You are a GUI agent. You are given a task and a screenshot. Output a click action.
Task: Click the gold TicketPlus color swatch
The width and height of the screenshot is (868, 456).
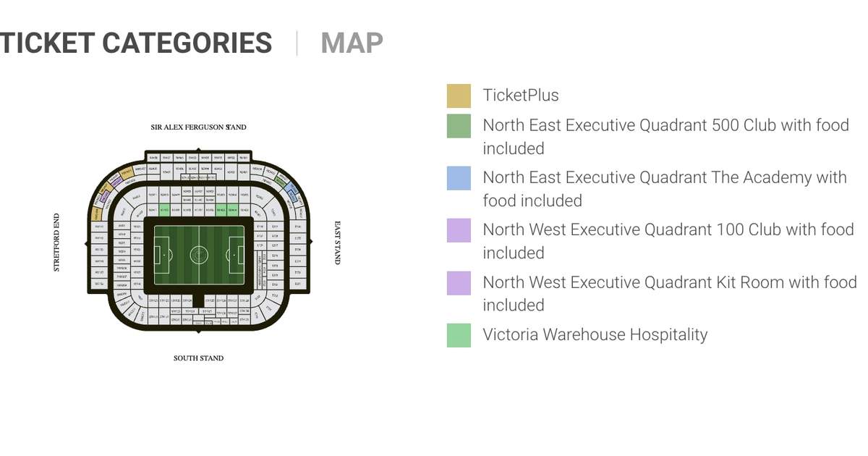point(459,96)
